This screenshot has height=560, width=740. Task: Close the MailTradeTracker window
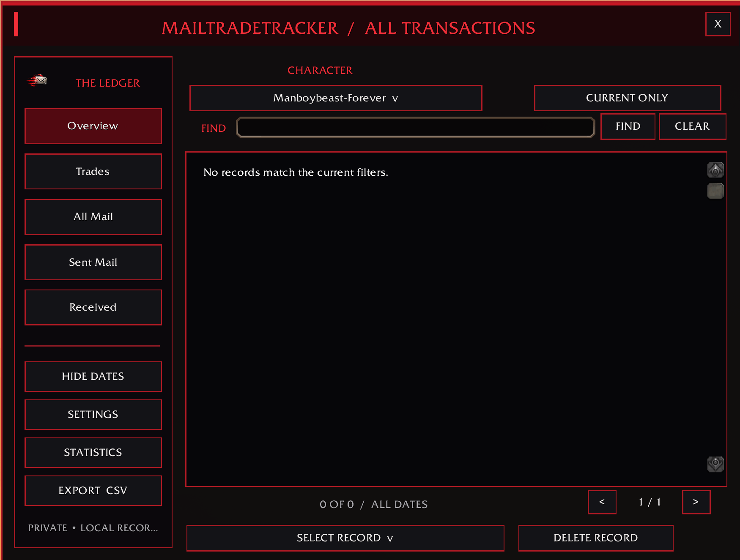tap(718, 24)
